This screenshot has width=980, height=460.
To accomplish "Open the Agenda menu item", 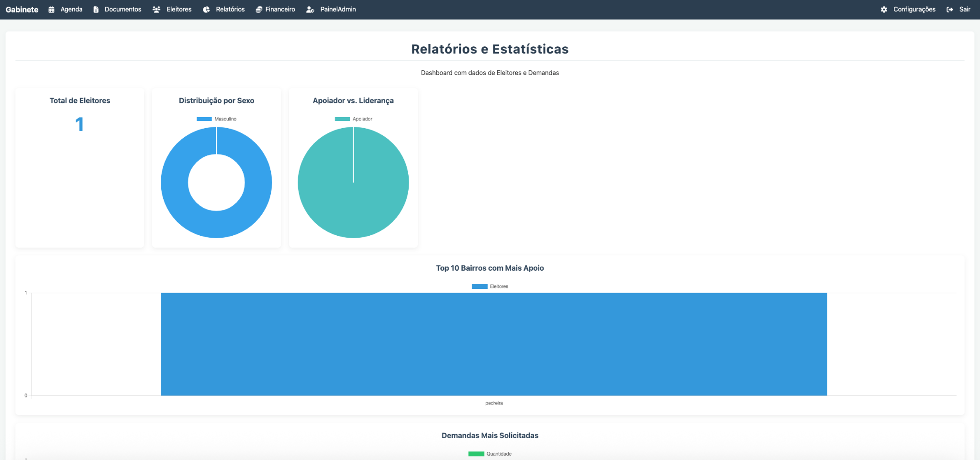I will [x=71, y=10].
